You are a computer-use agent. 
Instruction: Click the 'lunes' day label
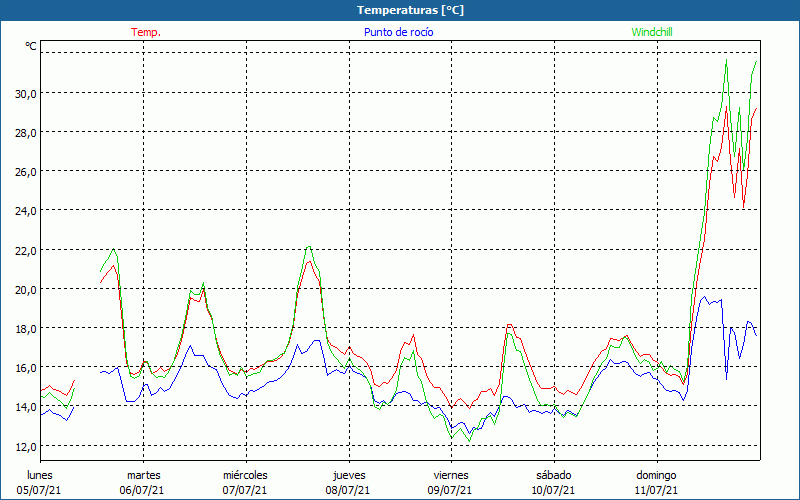[x=40, y=475]
